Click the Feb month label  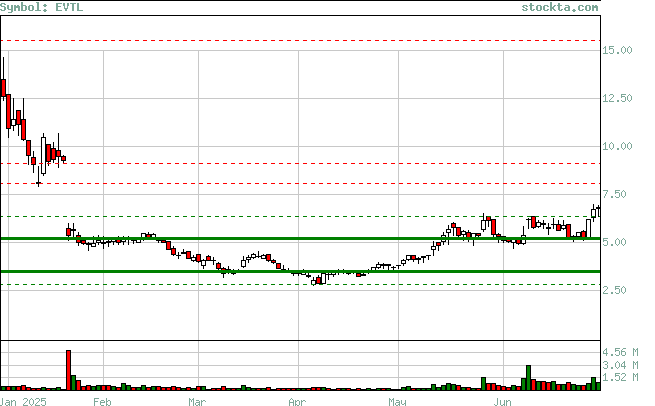(102, 402)
